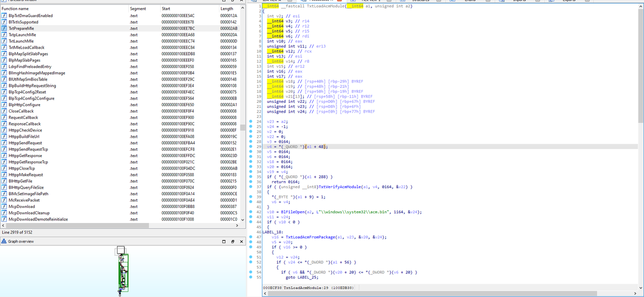Click function icon beside BlpMapSplitSlabPages
Viewport: 644px width, 297px height.
tap(4, 54)
